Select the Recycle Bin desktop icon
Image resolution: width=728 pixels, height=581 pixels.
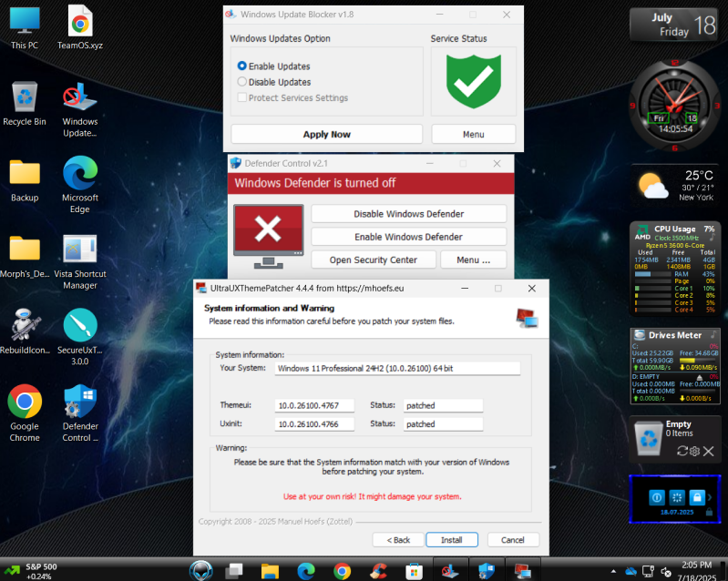(x=25, y=104)
